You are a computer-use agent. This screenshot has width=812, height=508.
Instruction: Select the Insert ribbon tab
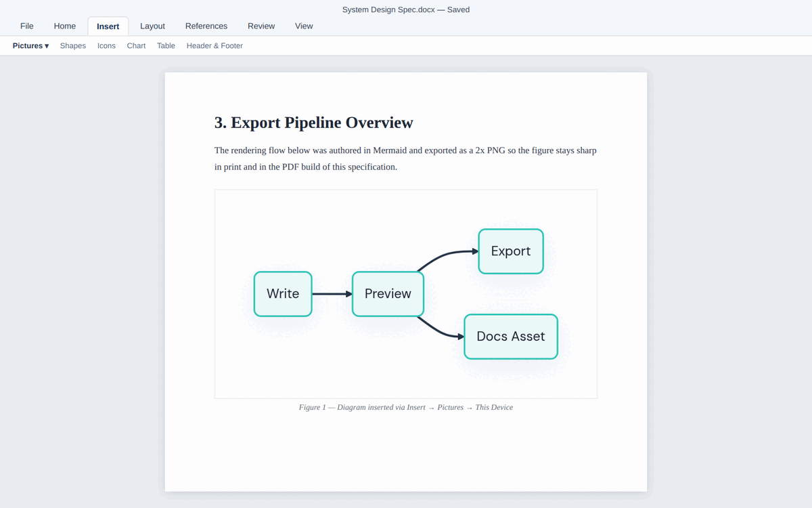(x=108, y=26)
